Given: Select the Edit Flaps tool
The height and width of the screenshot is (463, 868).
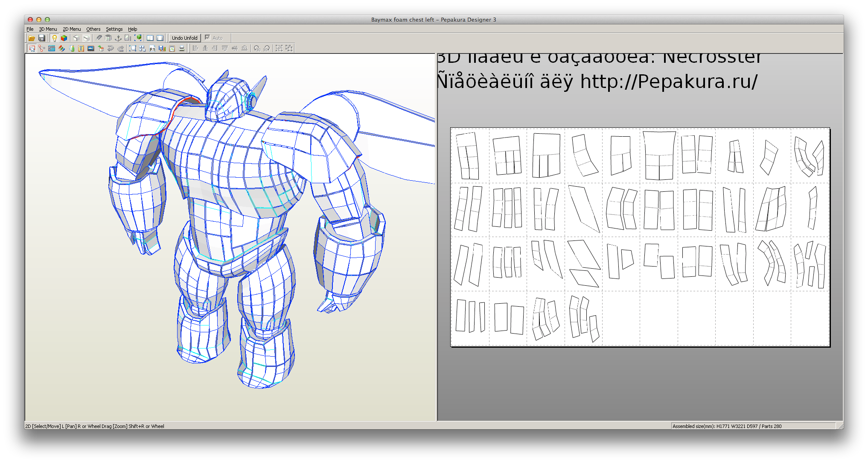Looking at the screenshot, I should click(x=52, y=48).
